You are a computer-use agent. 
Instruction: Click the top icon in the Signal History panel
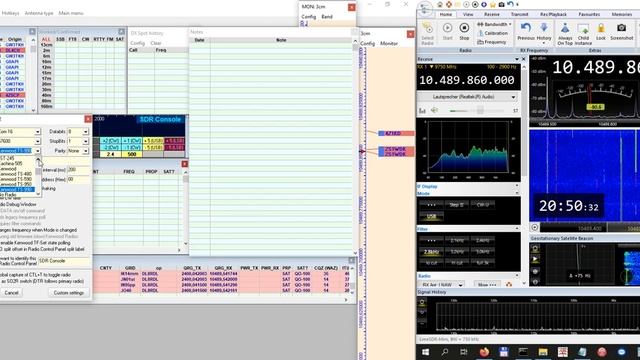[422, 302]
